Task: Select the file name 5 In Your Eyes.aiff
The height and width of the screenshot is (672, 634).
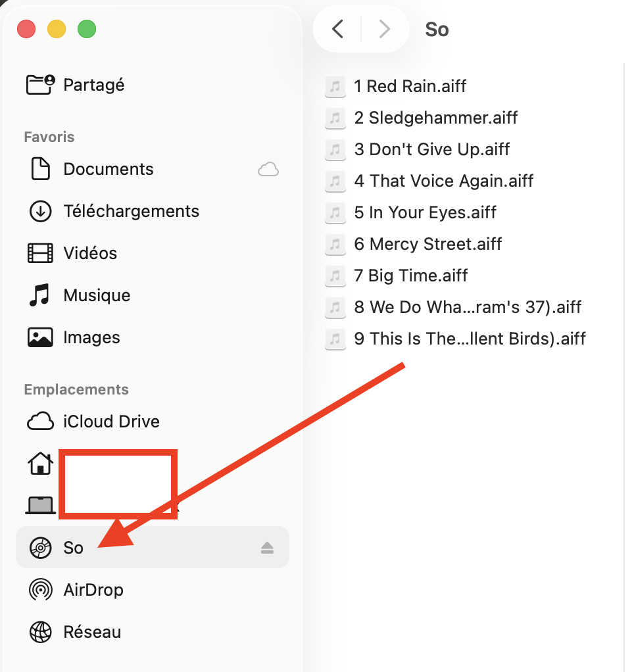Action: (425, 212)
